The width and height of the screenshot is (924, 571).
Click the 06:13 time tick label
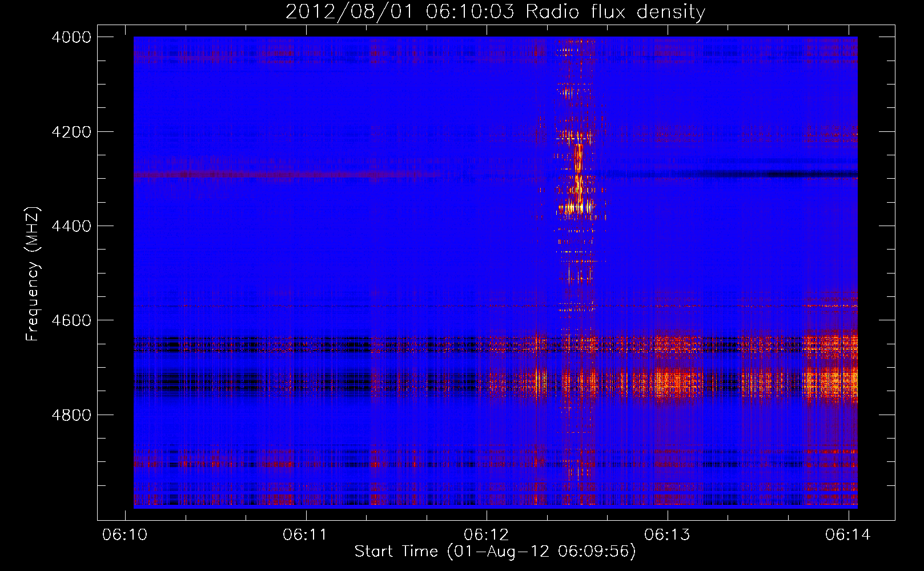tap(667, 534)
